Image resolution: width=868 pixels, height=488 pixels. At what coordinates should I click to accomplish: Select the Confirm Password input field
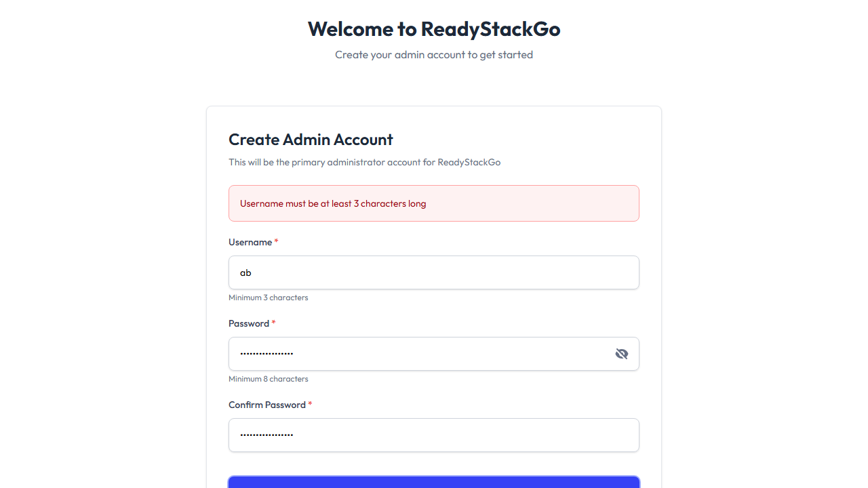point(434,435)
